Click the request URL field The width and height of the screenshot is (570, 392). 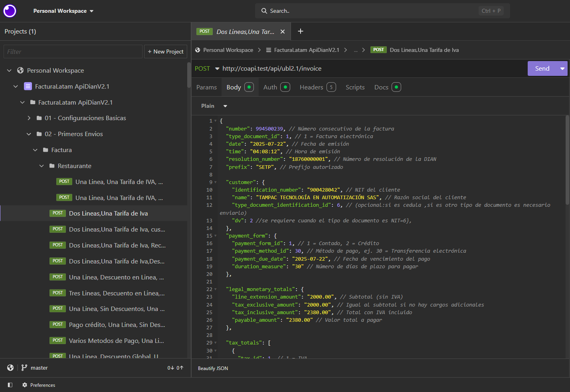[373, 69]
